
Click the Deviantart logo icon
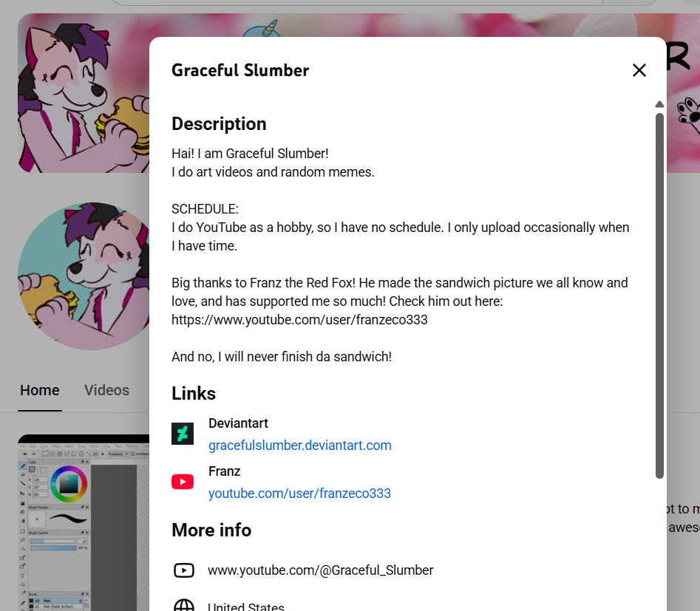(x=183, y=434)
